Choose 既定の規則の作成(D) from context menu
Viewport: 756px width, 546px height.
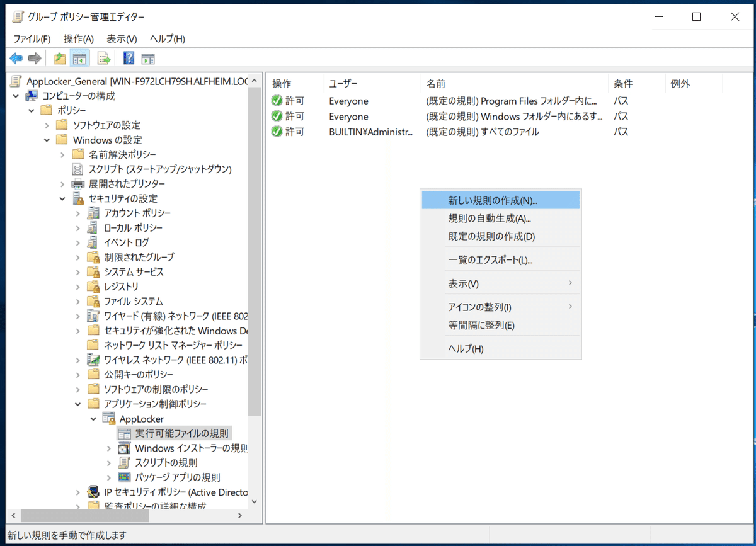point(501,236)
